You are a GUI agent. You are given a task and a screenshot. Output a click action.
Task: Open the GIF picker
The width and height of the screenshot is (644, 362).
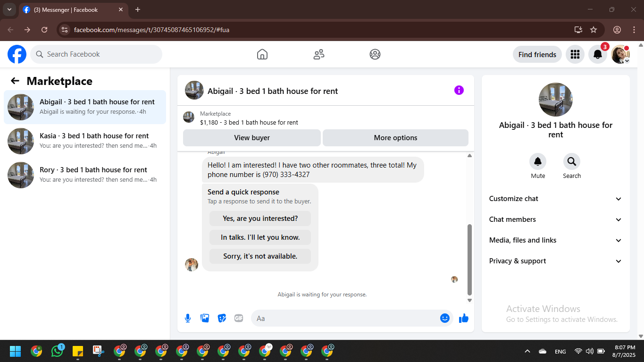(239, 318)
